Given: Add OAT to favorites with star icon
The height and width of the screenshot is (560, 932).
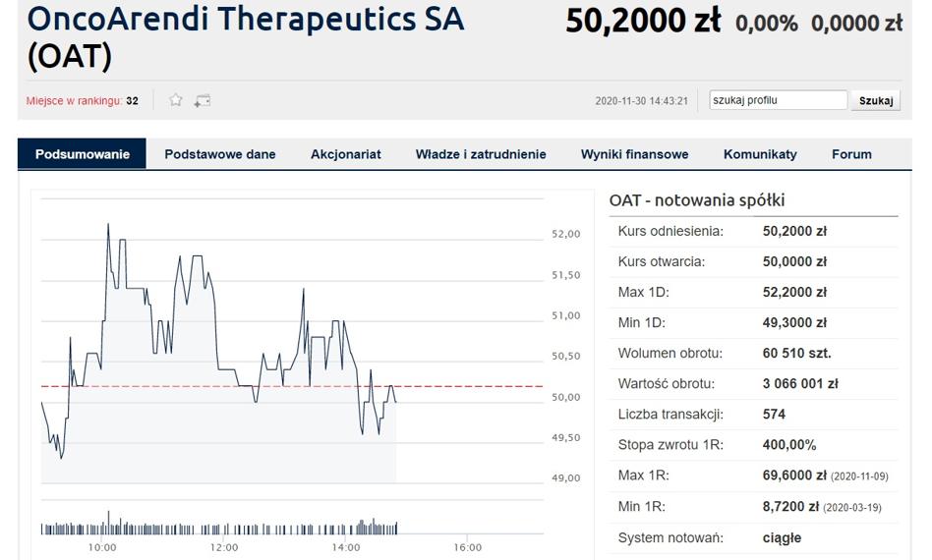Looking at the screenshot, I should coord(175,100).
